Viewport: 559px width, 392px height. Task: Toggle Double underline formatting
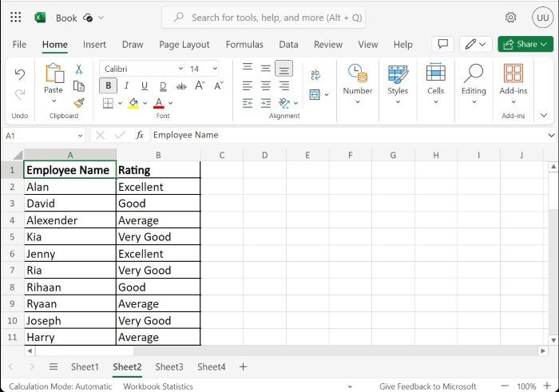[x=163, y=86]
